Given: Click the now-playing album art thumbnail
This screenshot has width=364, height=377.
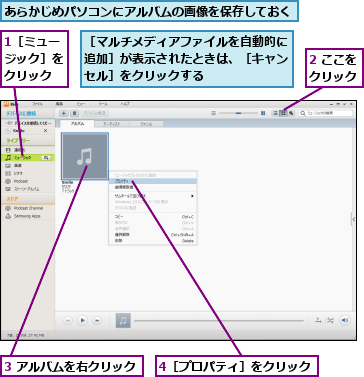Looking at the screenshot, I should click(123, 320).
